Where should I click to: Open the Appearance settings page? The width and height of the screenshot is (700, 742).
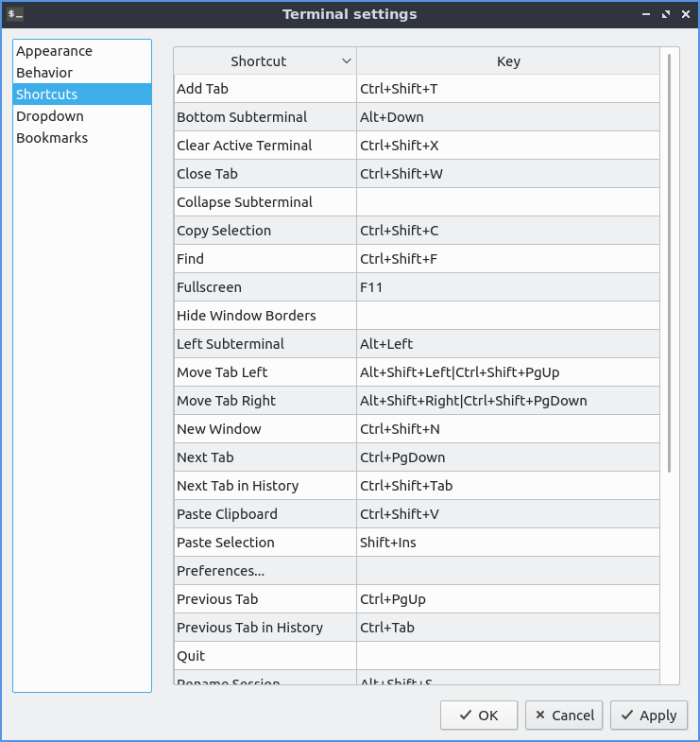[x=54, y=51]
